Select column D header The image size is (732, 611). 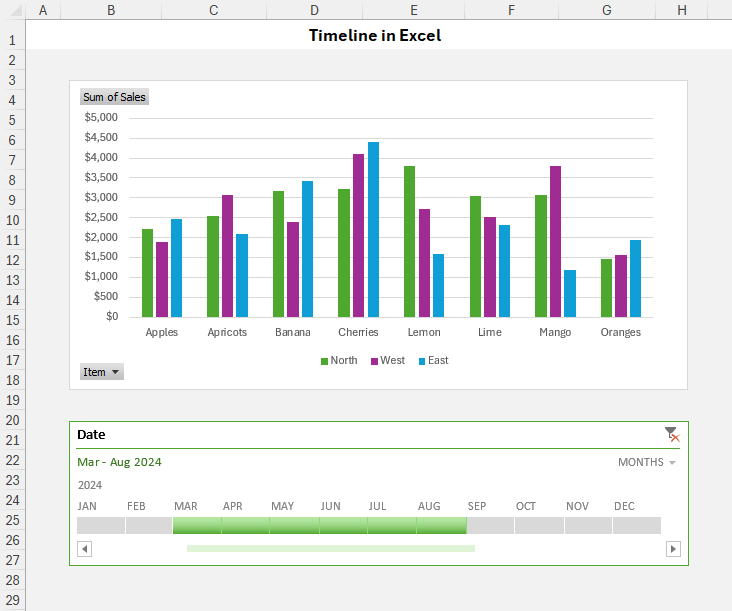pos(315,10)
